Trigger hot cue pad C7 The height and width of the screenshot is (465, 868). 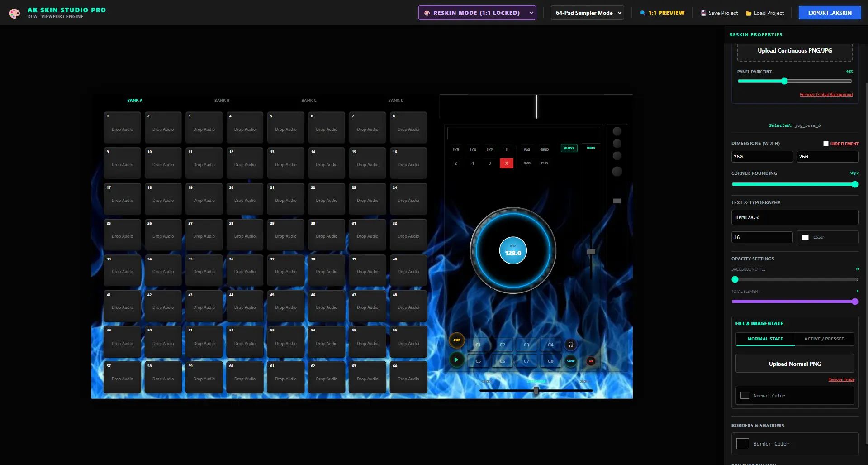tap(526, 361)
